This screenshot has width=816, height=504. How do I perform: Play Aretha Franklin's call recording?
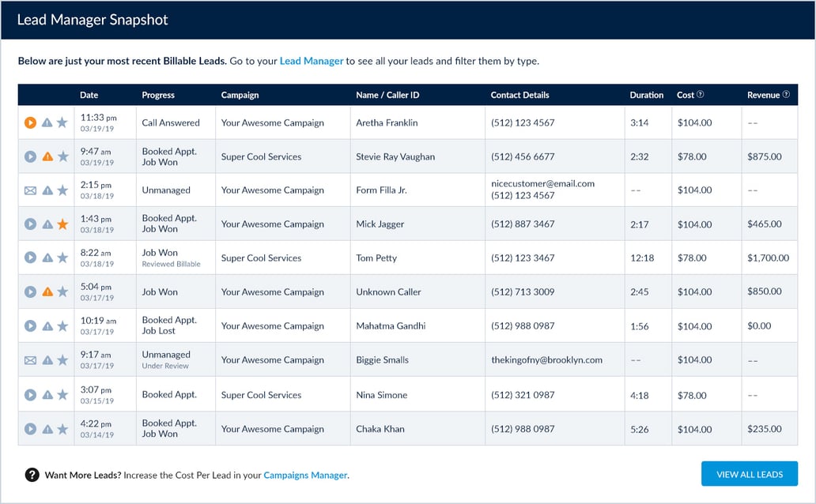pyautogui.click(x=30, y=122)
